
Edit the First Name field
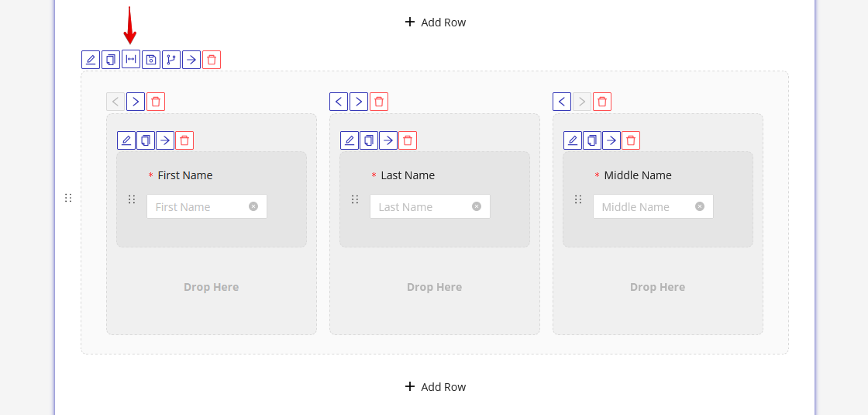(x=126, y=140)
